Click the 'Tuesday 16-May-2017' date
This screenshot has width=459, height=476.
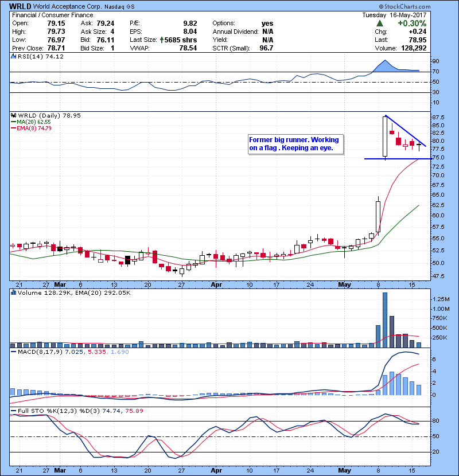394,15
